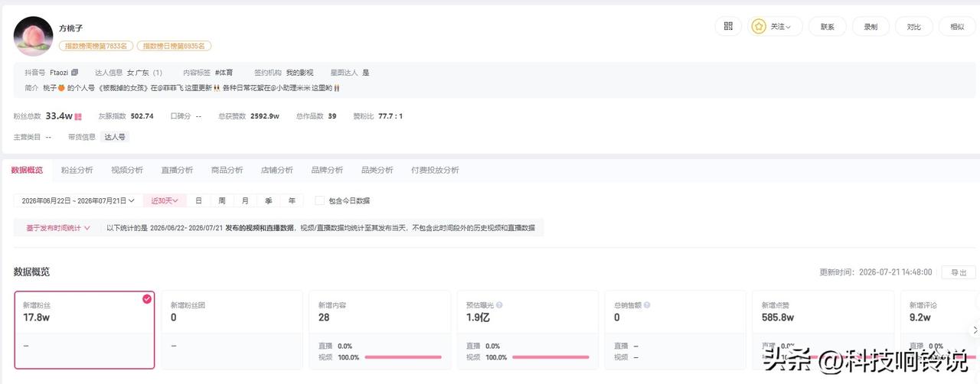Open the 付费投放分析 tab

tap(435, 170)
